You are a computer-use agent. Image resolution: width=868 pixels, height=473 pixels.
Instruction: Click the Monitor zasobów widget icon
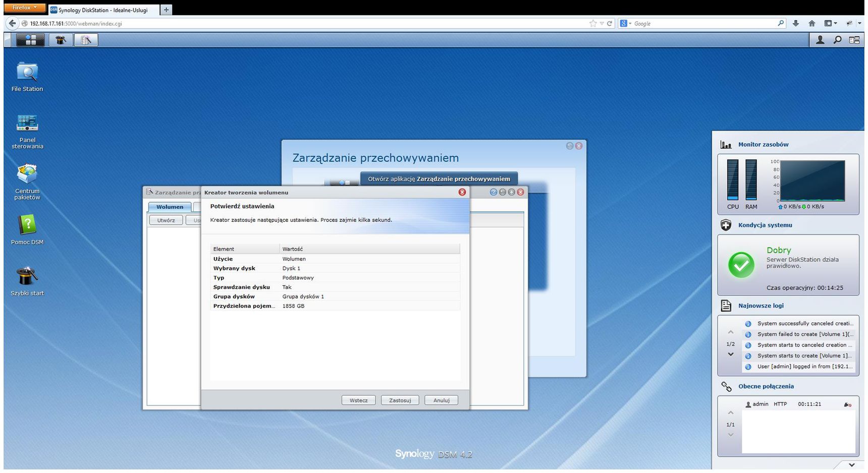click(726, 145)
